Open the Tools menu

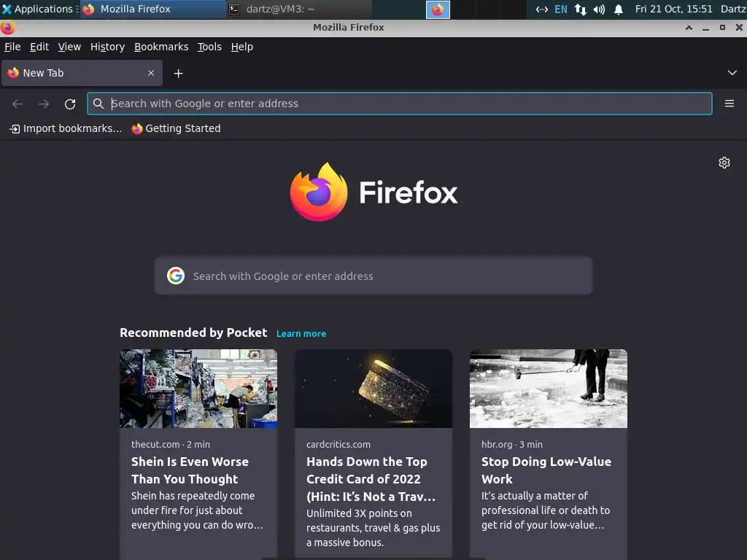209,47
